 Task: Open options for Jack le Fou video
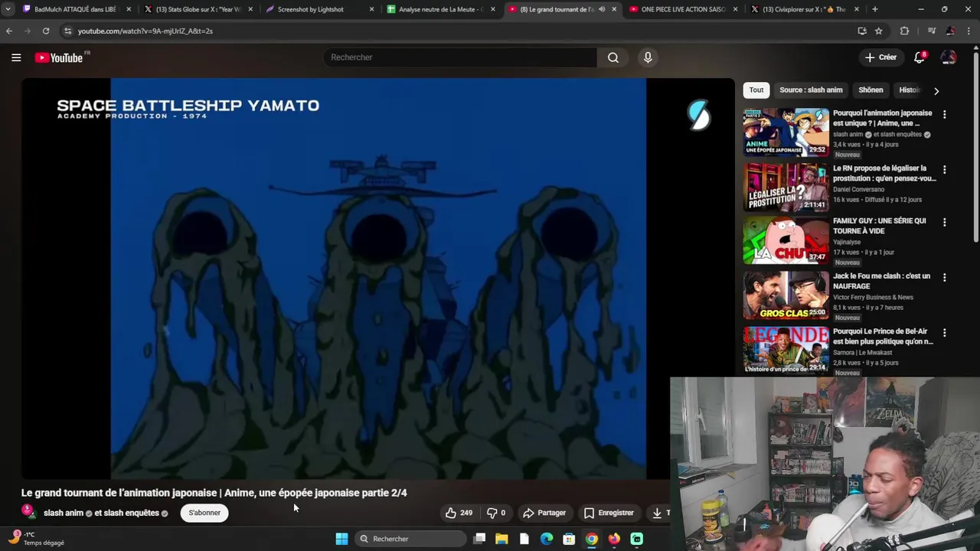[944, 277]
